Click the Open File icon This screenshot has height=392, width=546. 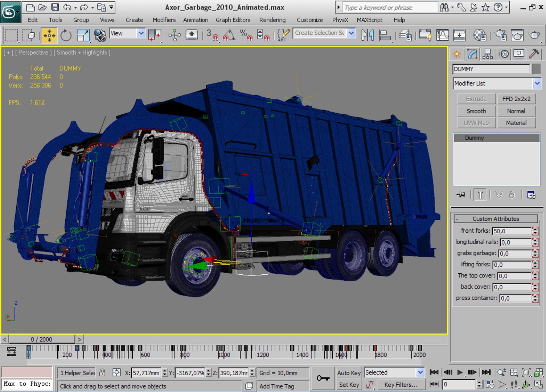pos(43,7)
